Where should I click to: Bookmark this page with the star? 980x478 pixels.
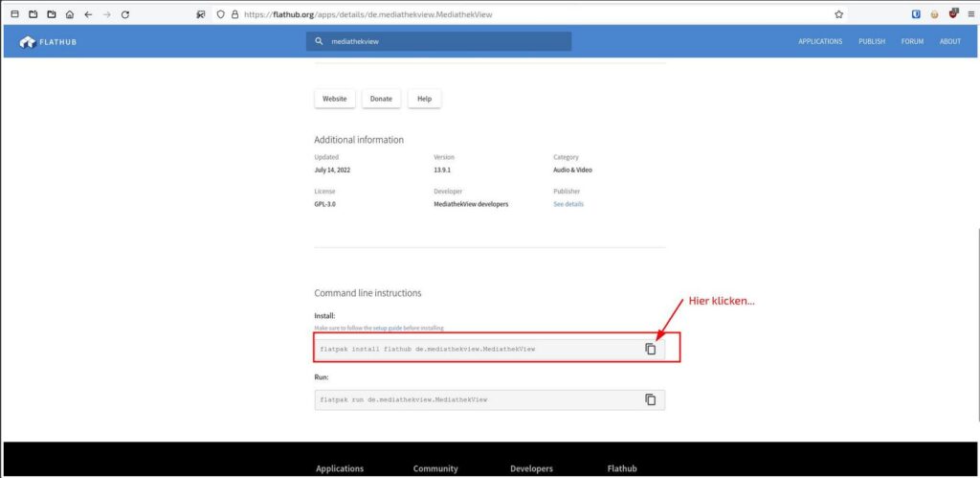[x=838, y=13]
